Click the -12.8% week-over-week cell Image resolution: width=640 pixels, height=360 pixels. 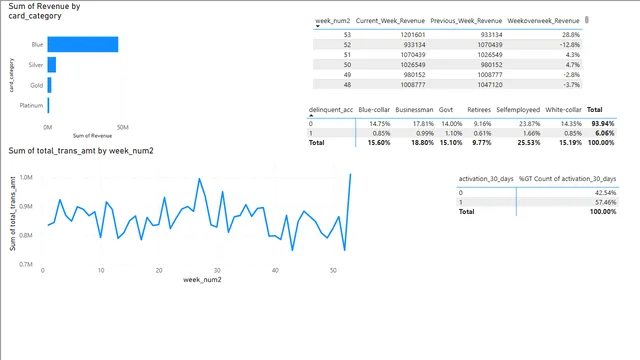coord(570,44)
